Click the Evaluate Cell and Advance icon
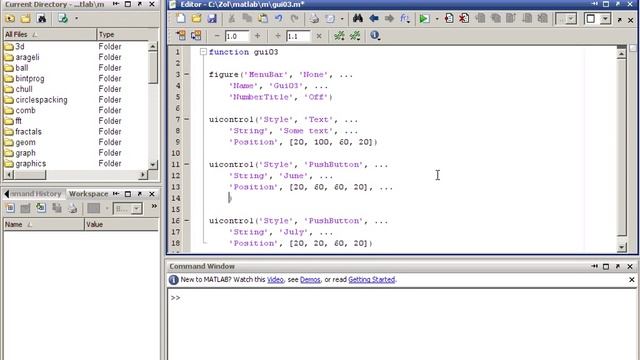Viewport: 640px width, 360px height. (x=196, y=36)
